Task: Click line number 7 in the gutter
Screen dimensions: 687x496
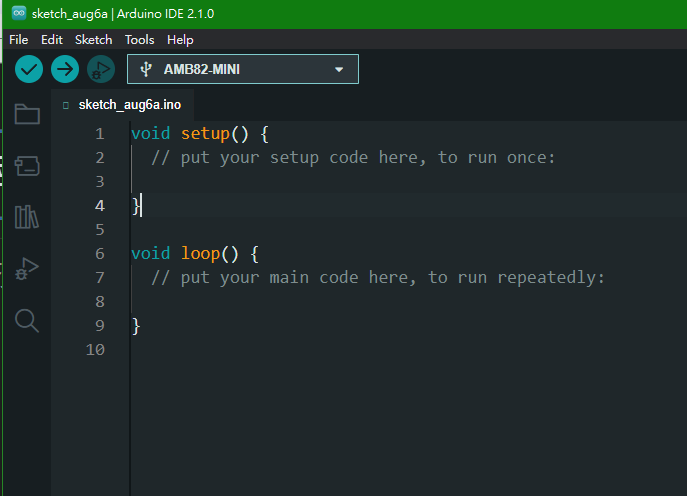Action: (x=100, y=278)
